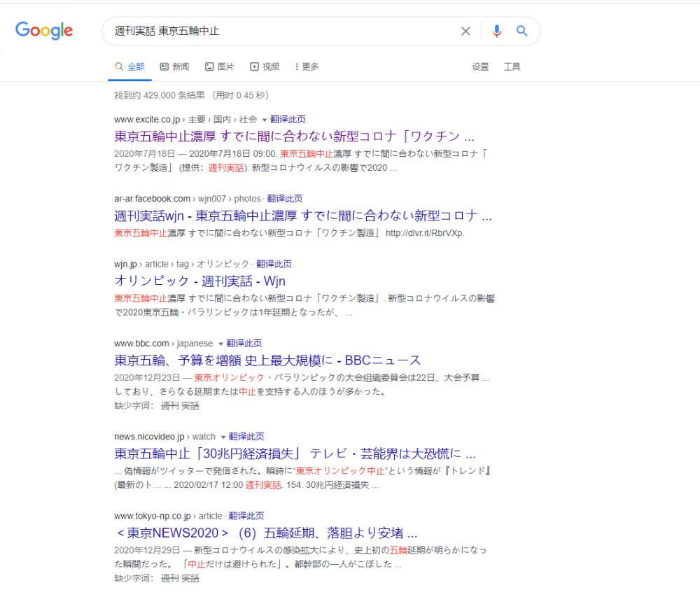Select the 新闻 news search icon
This screenshot has width=700, height=597.
(162, 66)
